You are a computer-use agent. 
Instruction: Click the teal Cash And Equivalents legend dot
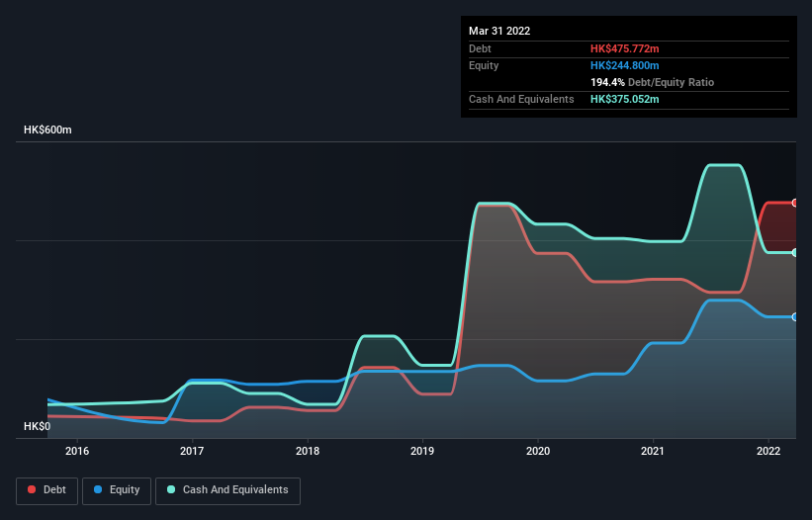[x=171, y=489]
